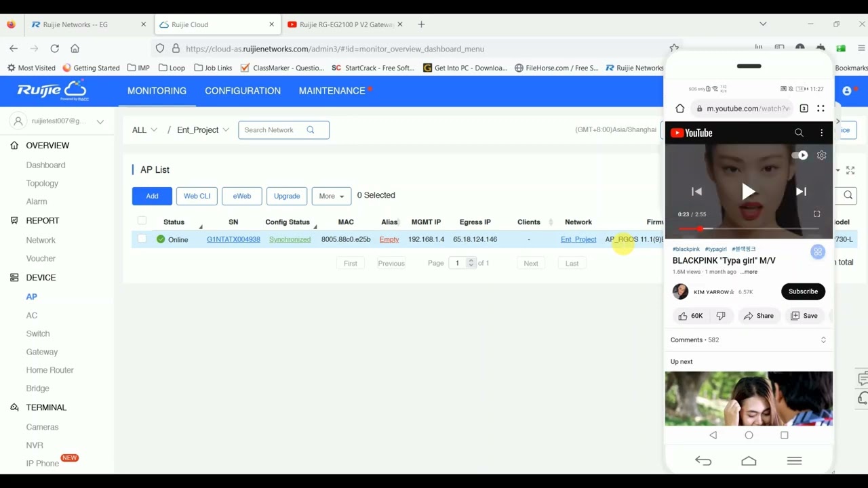This screenshot has width=868, height=488.
Task: Open Dashboard in sidebar
Action: 45,165
